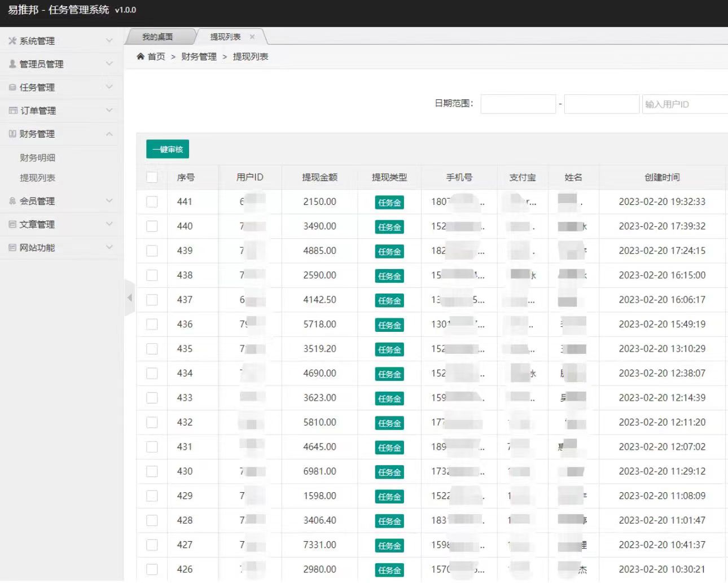Collapse the sidebar using the left arrow handle

(x=129, y=297)
